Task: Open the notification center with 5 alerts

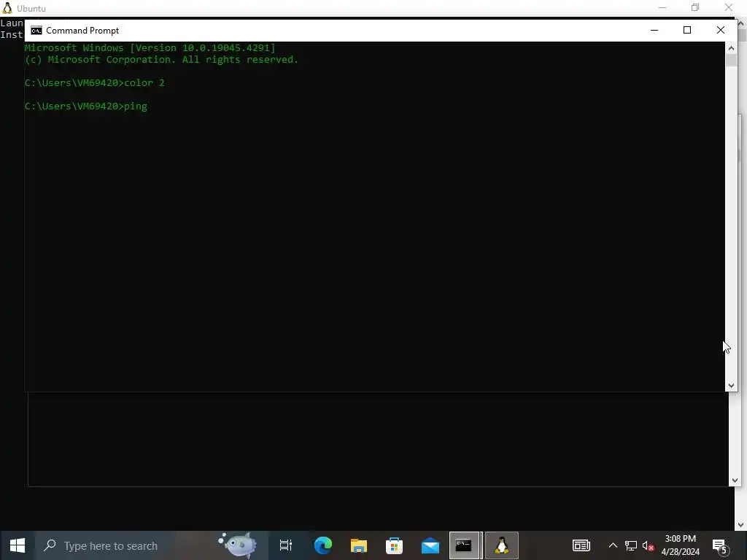Action: (720, 545)
